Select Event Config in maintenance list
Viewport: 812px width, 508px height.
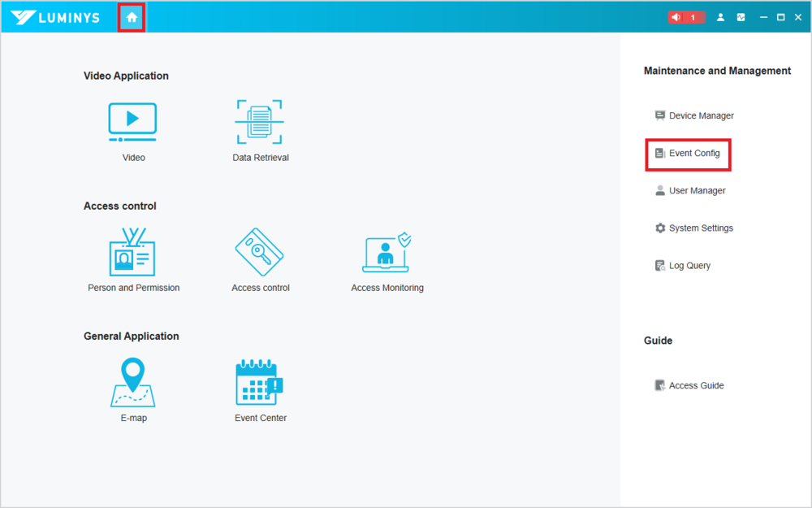coord(693,153)
